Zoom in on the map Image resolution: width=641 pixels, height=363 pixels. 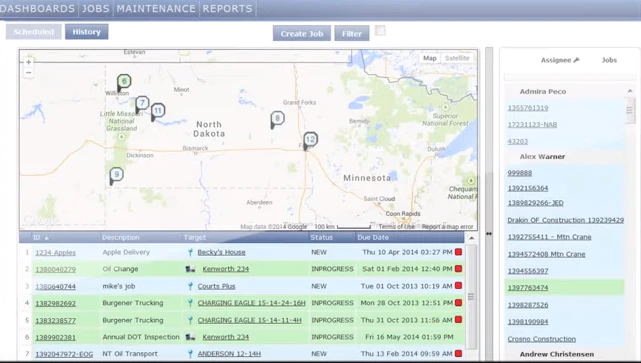coord(28,62)
